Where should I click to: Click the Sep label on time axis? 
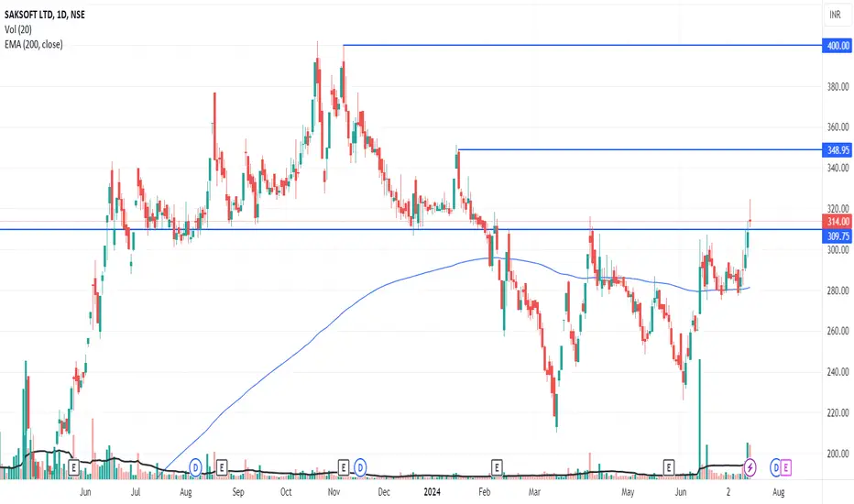[238, 492]
